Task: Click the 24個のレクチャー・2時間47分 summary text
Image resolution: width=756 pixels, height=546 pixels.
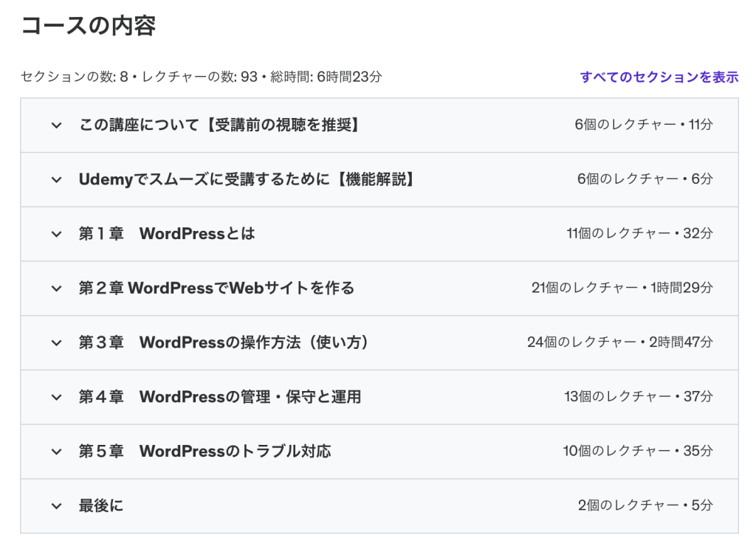Action: (x=619, y=343)
